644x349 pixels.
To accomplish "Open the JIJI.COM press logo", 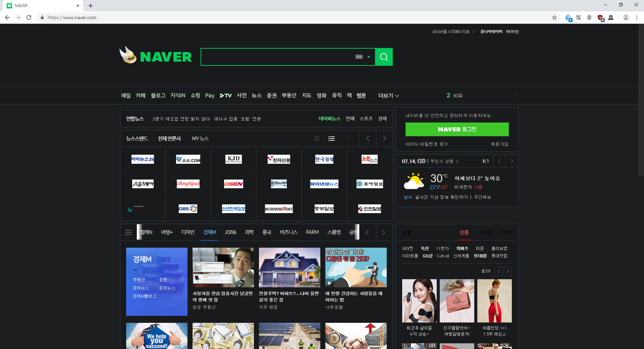I will click(x=188, y=159).
